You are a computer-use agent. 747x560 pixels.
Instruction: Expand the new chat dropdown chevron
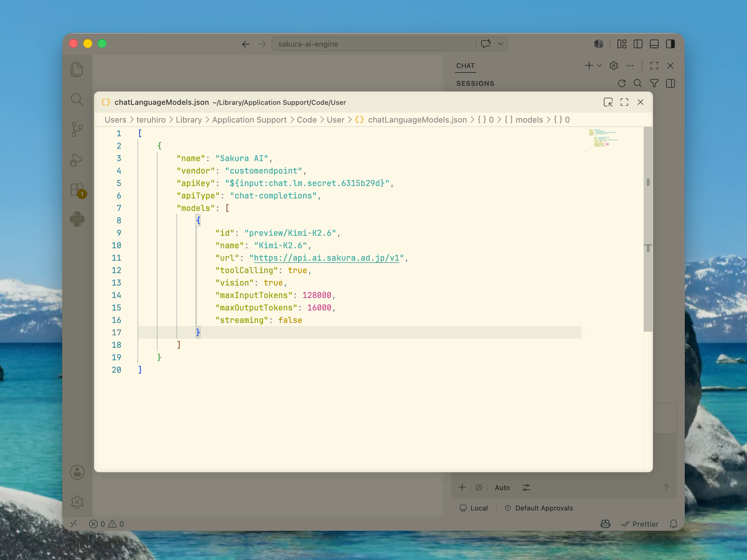[x=599, y=65]
